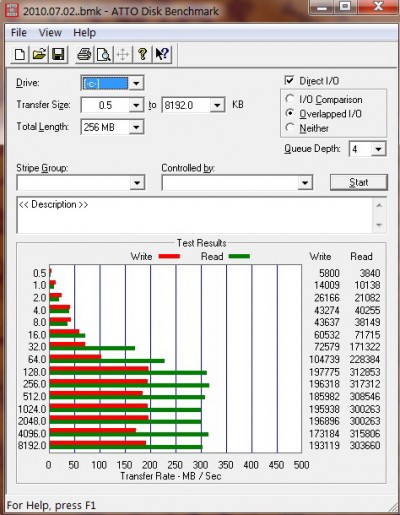
Task: Open the Help menu
Action: 85,33
